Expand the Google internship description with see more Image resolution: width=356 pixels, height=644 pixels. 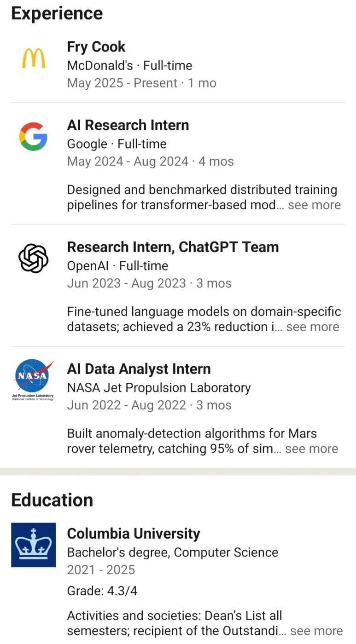pyautogui.click(x=314, y=205)
